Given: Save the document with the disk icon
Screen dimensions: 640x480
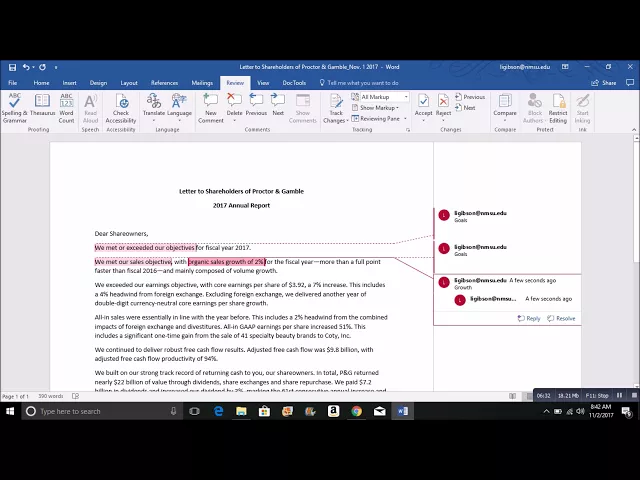Looking at the screenshot, I should point(12,67).
